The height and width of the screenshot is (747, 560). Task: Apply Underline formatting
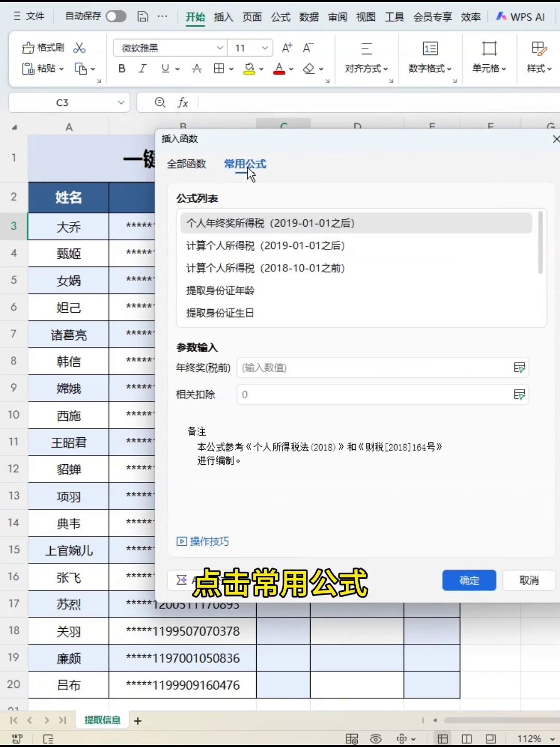(x=165, y=68)
